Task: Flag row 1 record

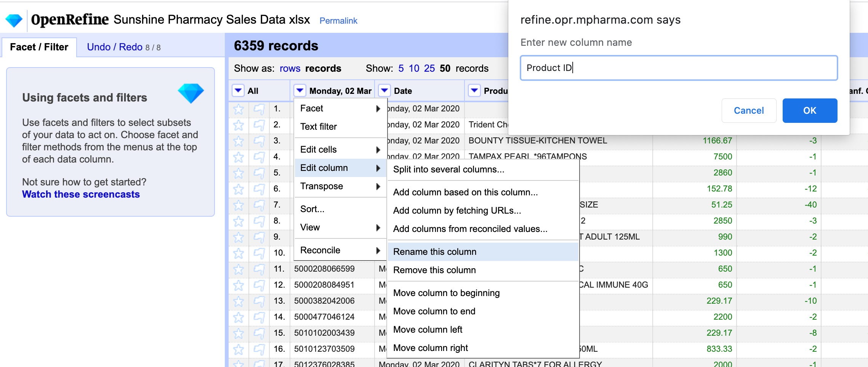Action: point(259,109)
